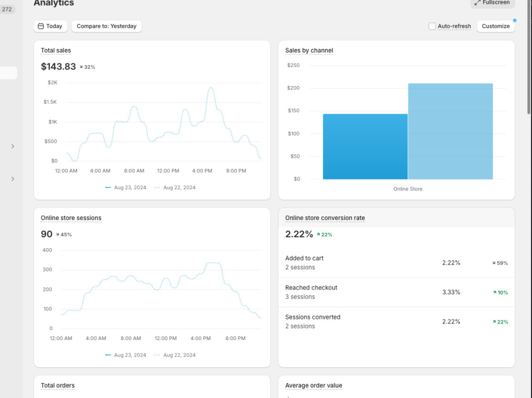This screenshot has height=398, width=532.
Task: Click Aug 23, 2024 legend in sessions chart
Action: point(126,355)
